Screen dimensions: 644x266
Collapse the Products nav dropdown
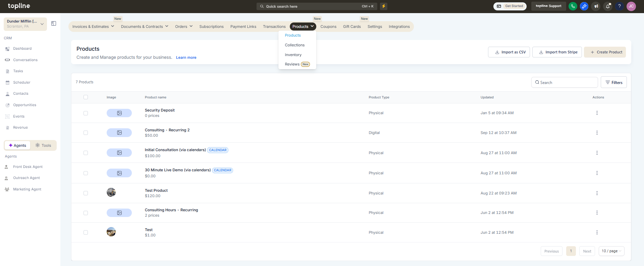(303, 27)
